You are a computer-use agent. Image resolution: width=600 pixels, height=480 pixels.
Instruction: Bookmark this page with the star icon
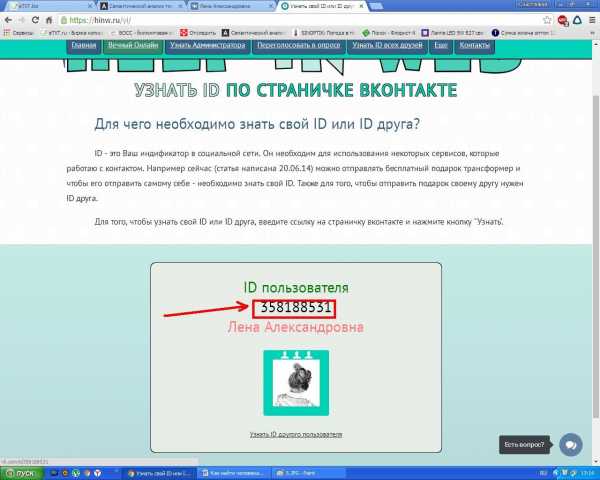(x=547, y=20)
